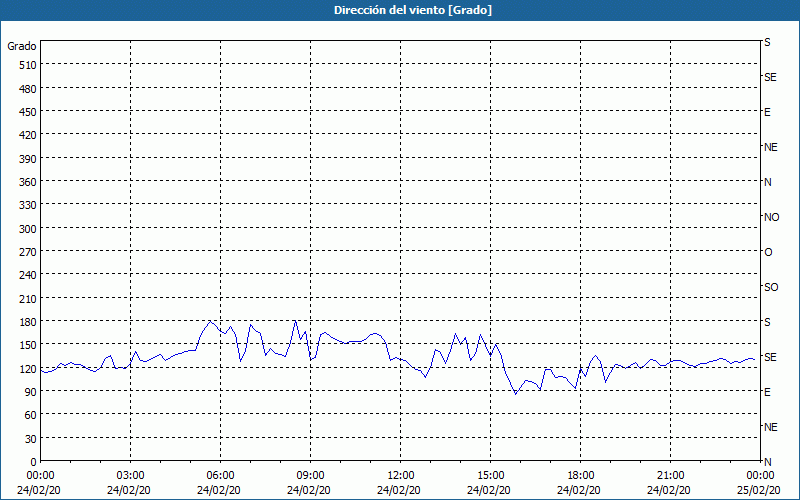
Task: Select the 240 degree axis label
Action: (28, 276)
